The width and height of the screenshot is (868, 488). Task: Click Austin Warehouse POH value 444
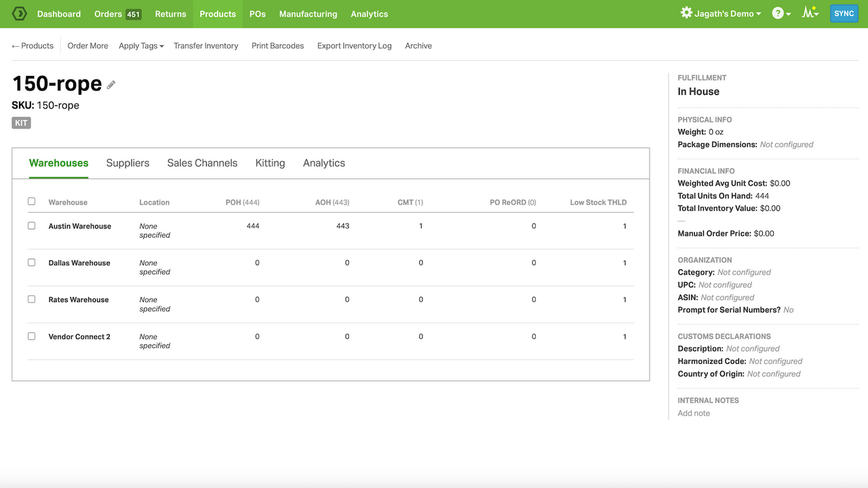[253, 226]
